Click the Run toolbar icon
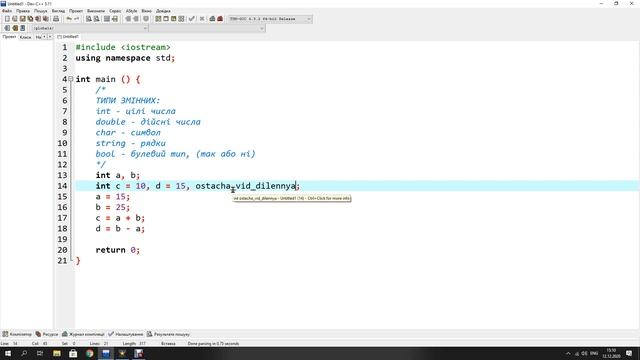This screenshot has width=640, height=360. 166,19
